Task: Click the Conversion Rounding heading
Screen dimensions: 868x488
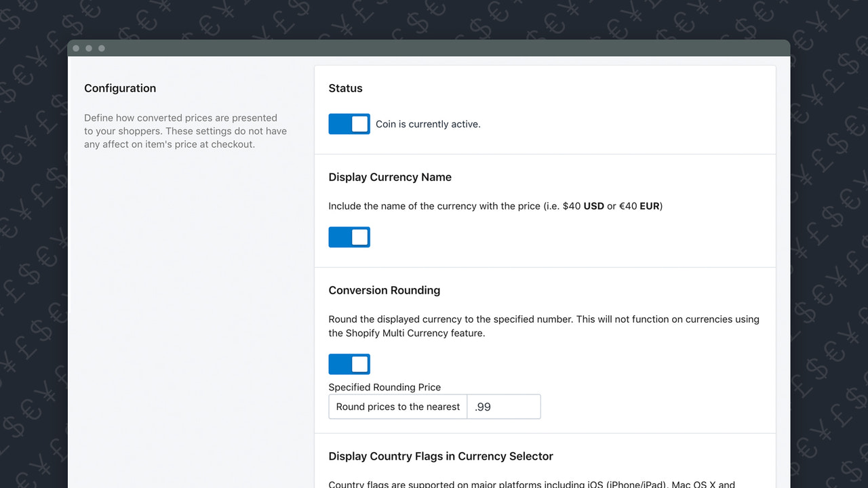Action: point(384,290)
